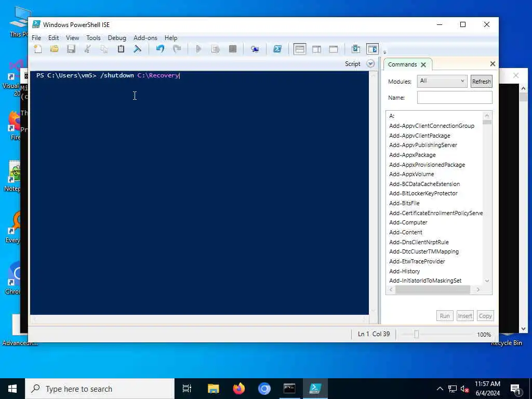Click the command list scroll-right arrow

click(x=478, y=289)
